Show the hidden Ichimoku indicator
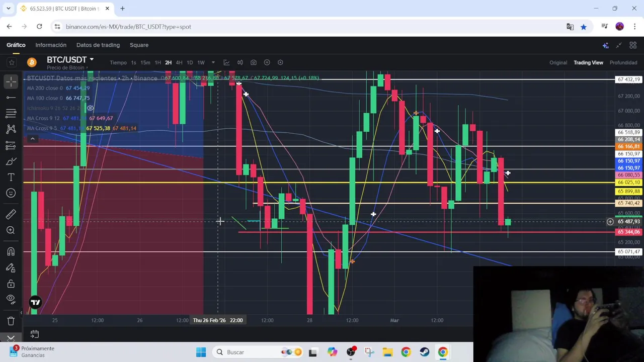 pyautogui.click(x=90, y=108)
